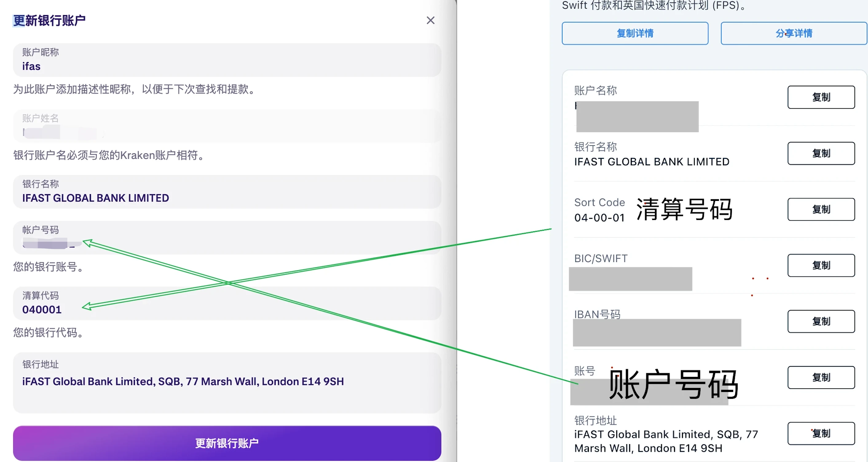Edit the 账户昵称 field containing ifas

[x=227, y=60]
